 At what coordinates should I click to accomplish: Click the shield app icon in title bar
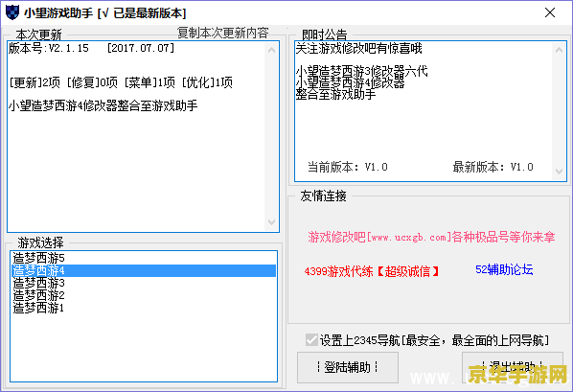pos(12,12)
